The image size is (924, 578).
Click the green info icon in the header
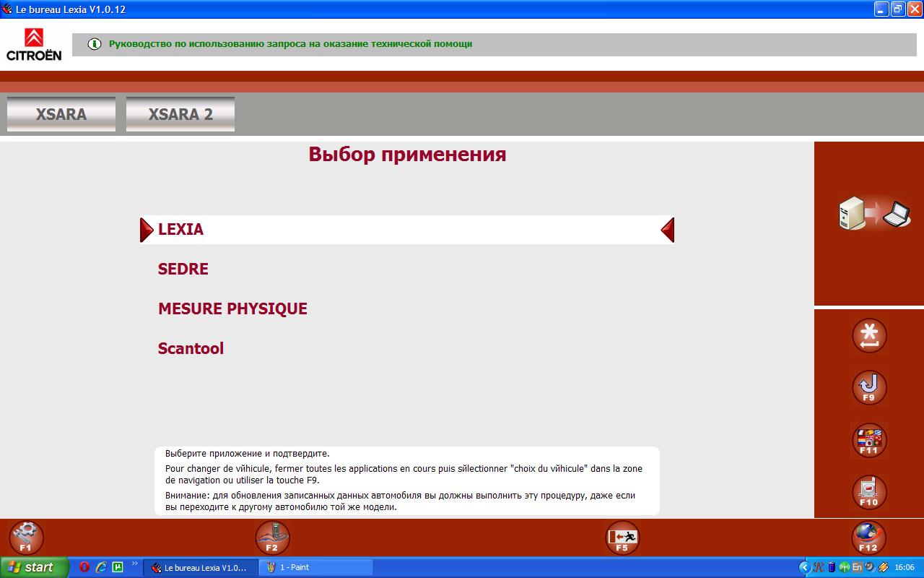coord(95,44)
